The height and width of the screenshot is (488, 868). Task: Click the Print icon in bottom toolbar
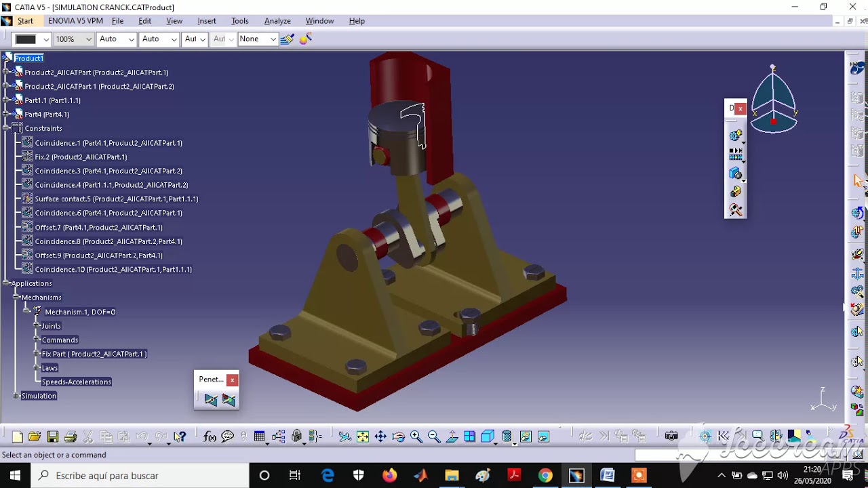pos(70,436)
